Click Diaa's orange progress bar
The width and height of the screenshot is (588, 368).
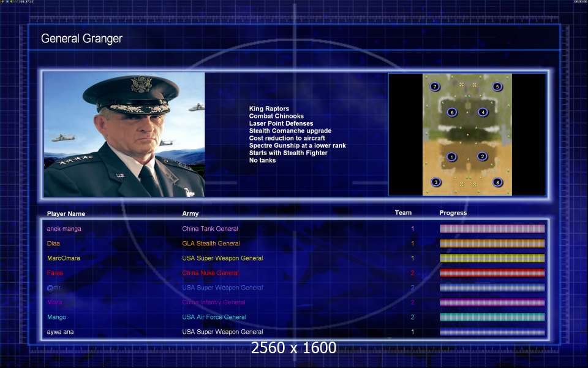click(492, 243)
